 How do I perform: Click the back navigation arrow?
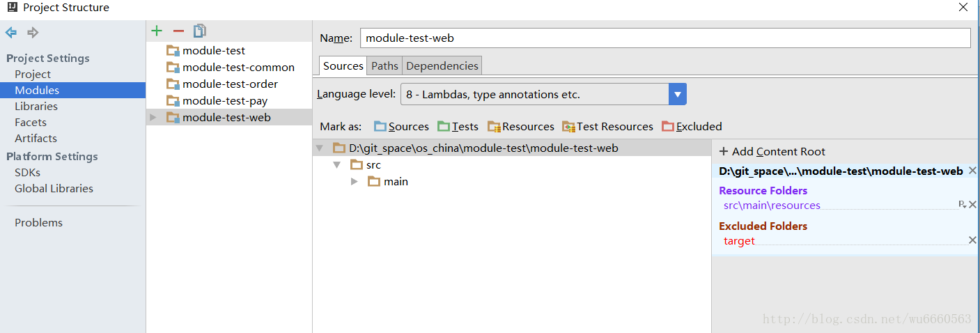point(11,33)
